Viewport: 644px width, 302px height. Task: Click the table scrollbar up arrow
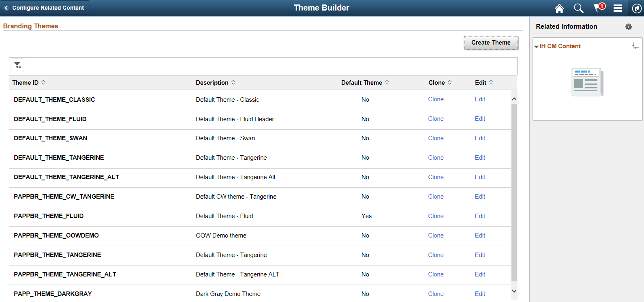[514, 99]
